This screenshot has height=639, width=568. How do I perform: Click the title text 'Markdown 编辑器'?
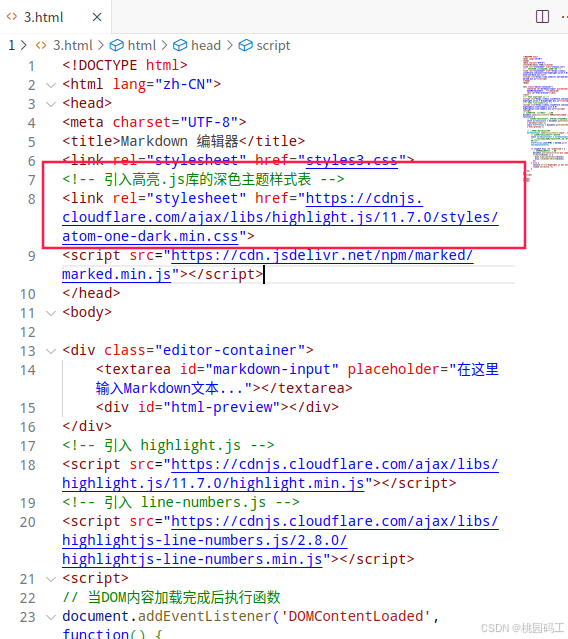(x=180, y=141)
